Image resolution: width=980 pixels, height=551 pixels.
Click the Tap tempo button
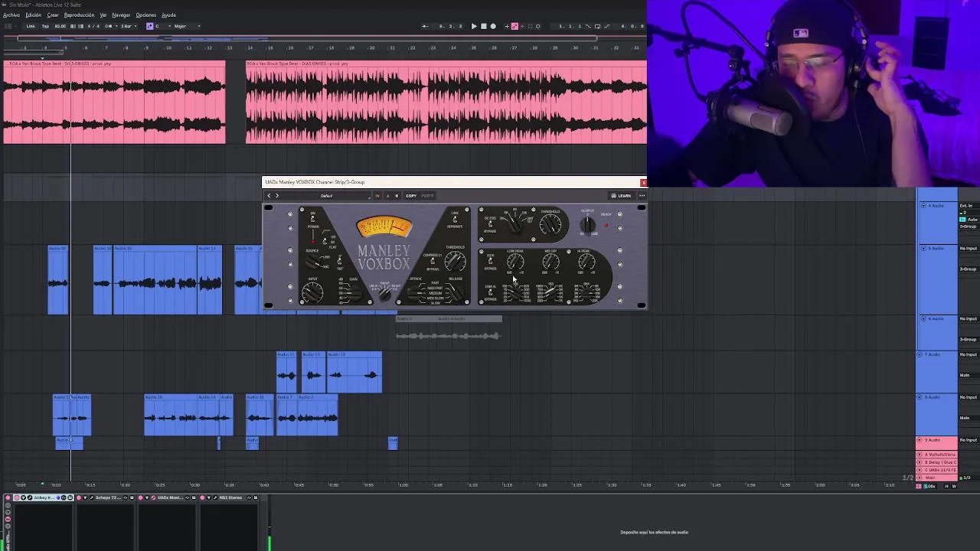click(45, 26)
